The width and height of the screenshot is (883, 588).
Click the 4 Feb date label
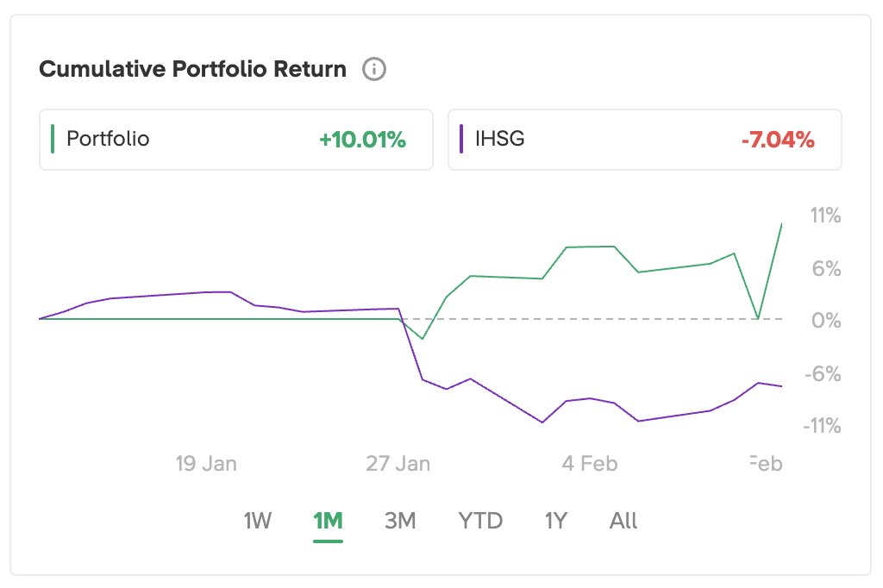pos(590,464)
